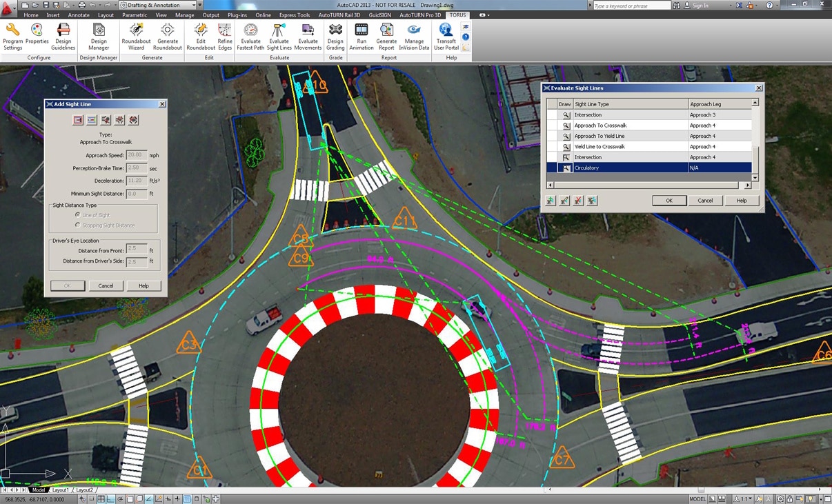This screenshot has height=504, width=832.
Task: Expand the annotation scale 1:1 dropdown
Action: (746, 498)
